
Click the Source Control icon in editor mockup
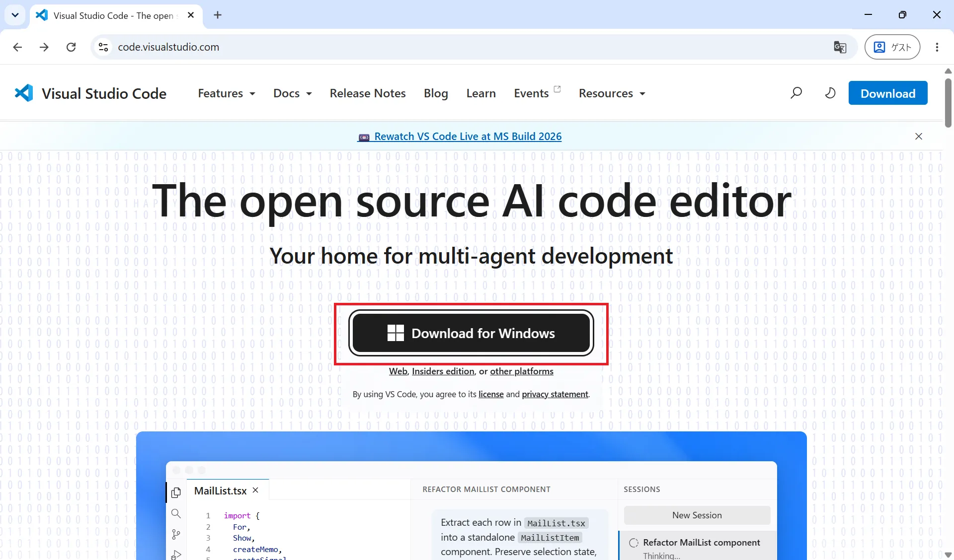click(x=176, y=534)
